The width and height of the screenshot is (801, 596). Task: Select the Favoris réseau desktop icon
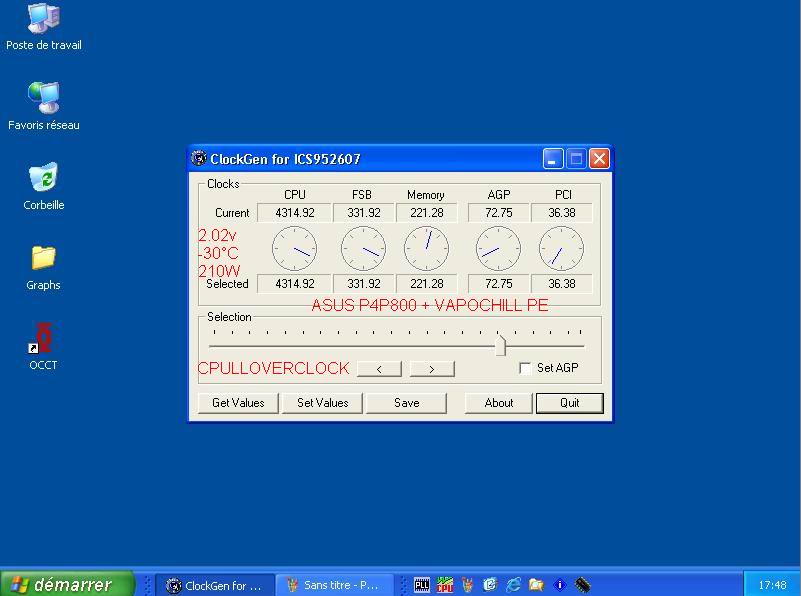pyautogui.click(x=44, y=106)
